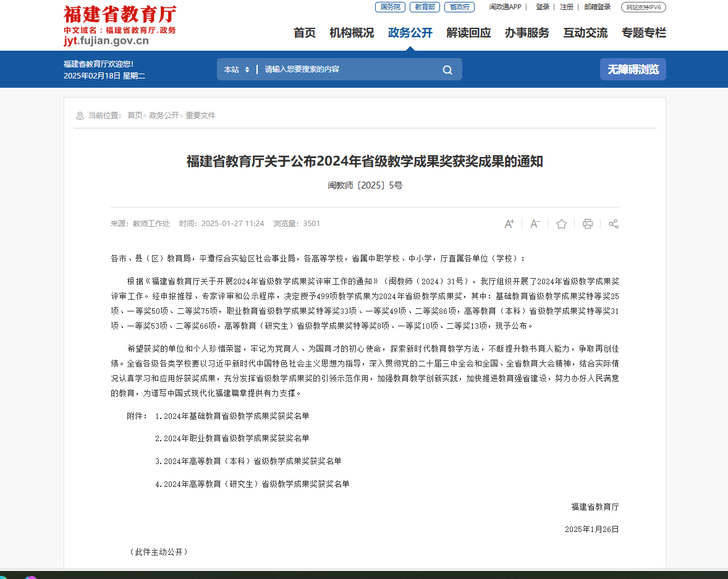Increase font size with A+ icon
The height and width of the screenshot is (579, 728).
pos(509,224)
